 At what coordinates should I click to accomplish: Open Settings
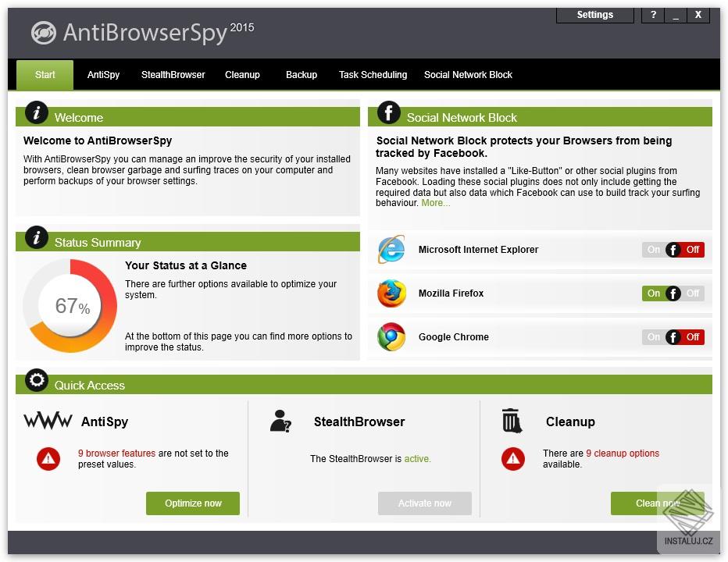(594, 15)
